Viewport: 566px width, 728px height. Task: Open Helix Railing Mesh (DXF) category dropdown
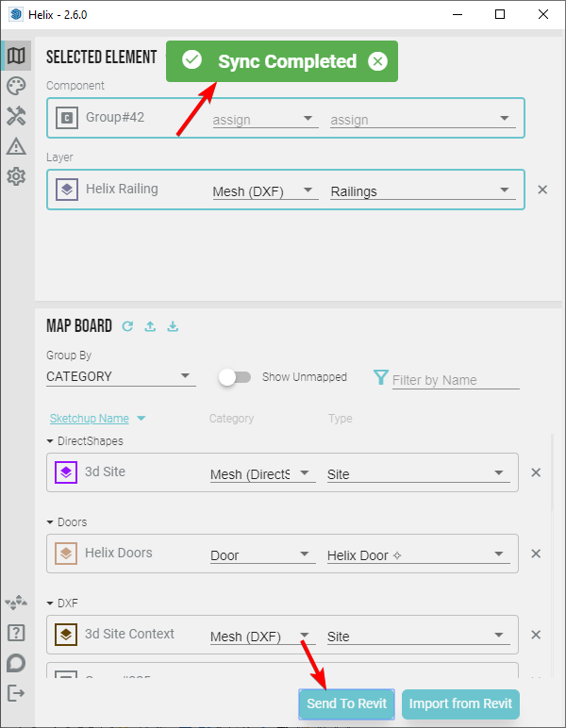(x=266, y=191)
